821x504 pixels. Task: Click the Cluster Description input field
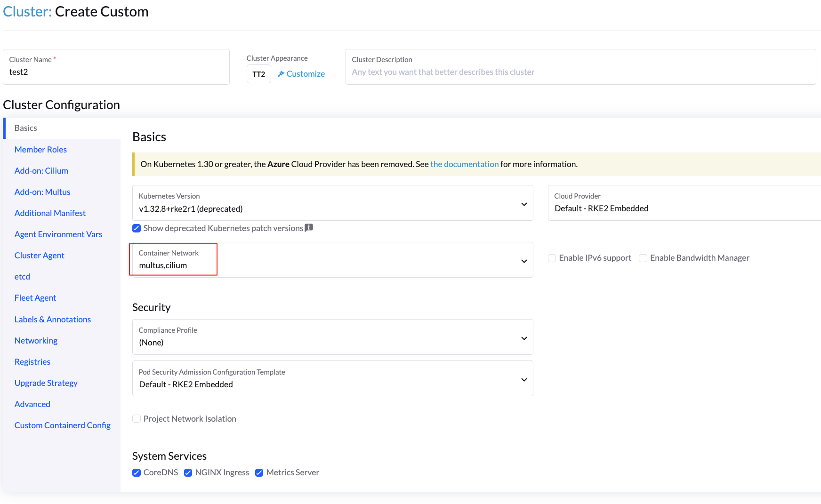click(580, 72)
